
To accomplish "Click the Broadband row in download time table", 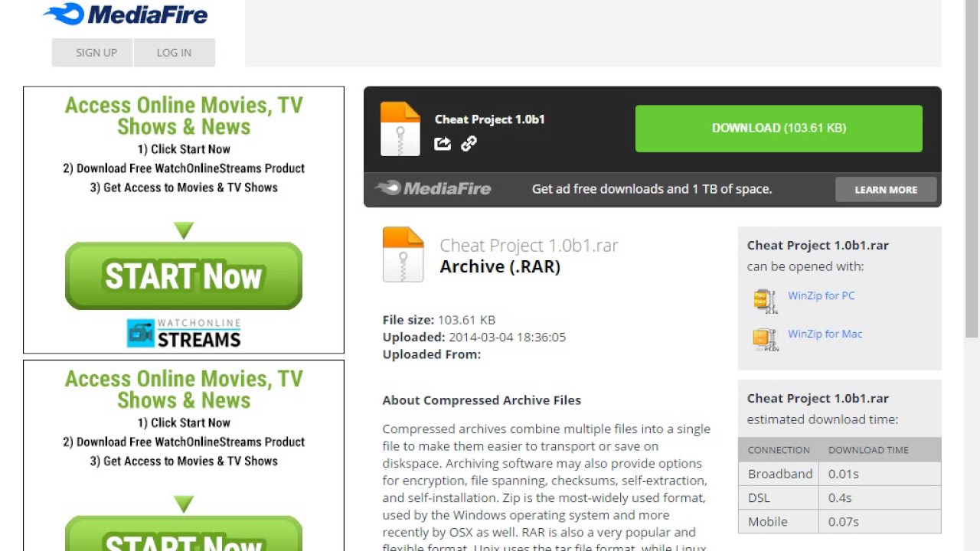I will [840, 474].
